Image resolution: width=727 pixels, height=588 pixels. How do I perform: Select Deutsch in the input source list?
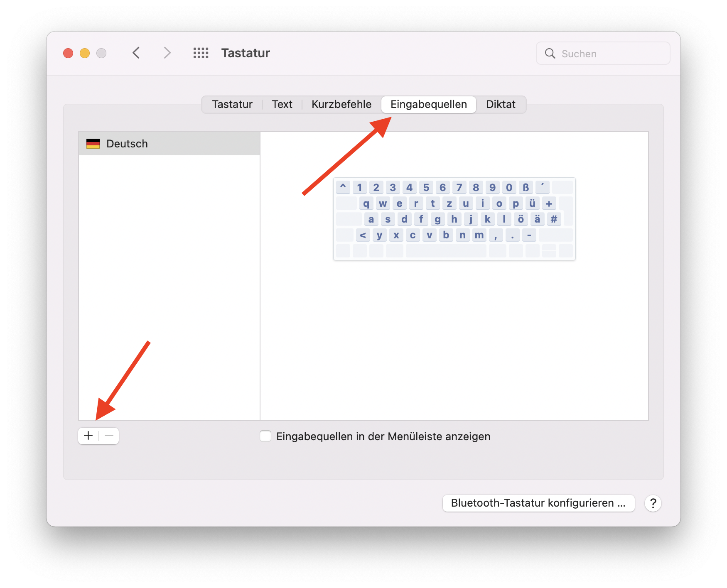tap(169, 144)
